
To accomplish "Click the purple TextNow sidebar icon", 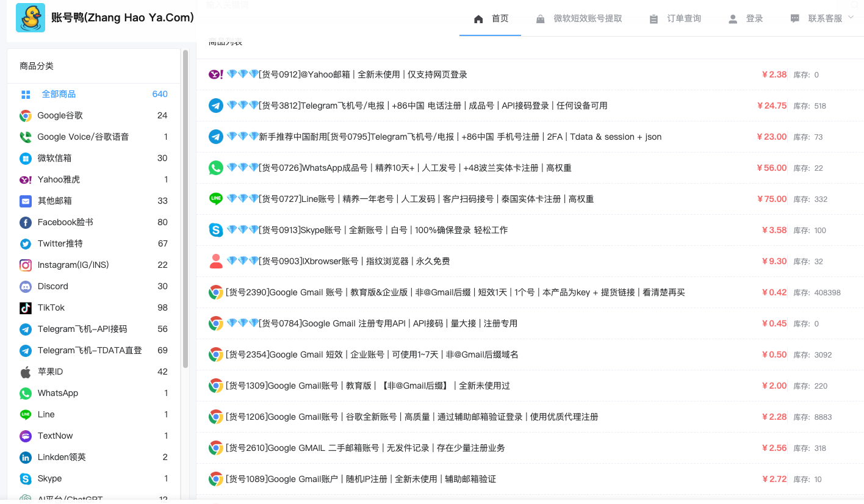I will pos(26,436).
